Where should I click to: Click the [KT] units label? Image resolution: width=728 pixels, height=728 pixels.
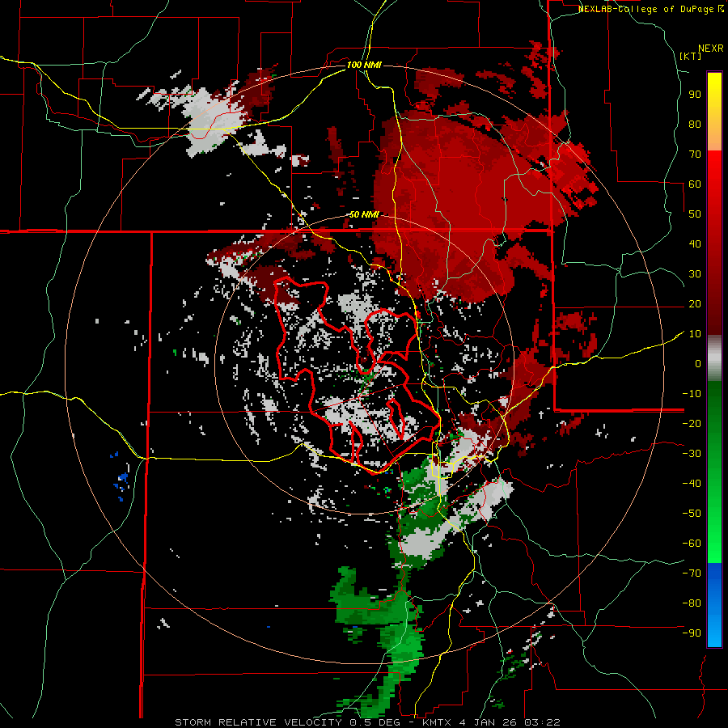click(691, 56)
